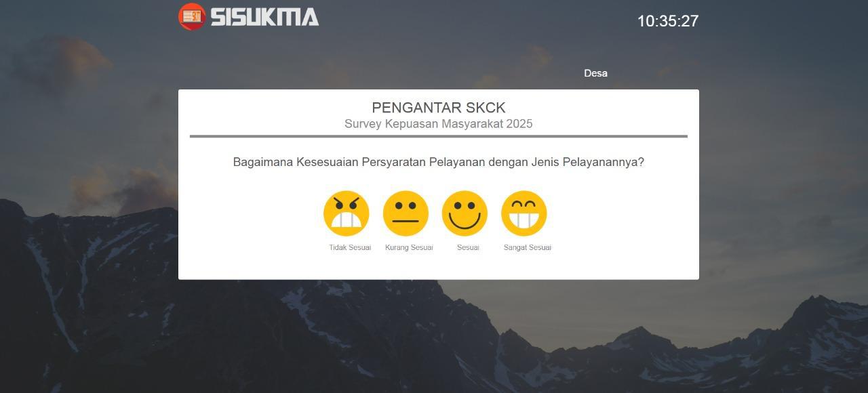Click "Survey Kepuasan Masyarakat 2025" subtitle
The image size is (868, 393).
point(439,124)
